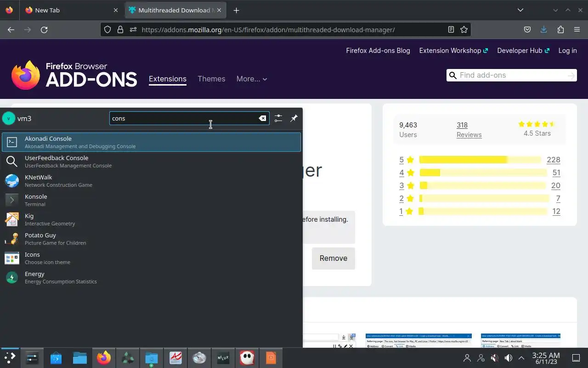Open the compass-style app in taskbar

coord(199,358)
